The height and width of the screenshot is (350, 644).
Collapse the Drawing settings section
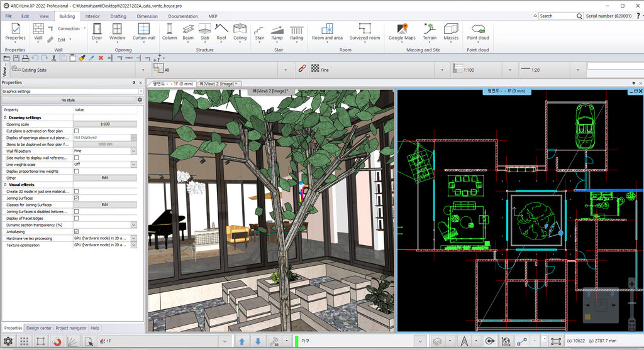[5, 118]
